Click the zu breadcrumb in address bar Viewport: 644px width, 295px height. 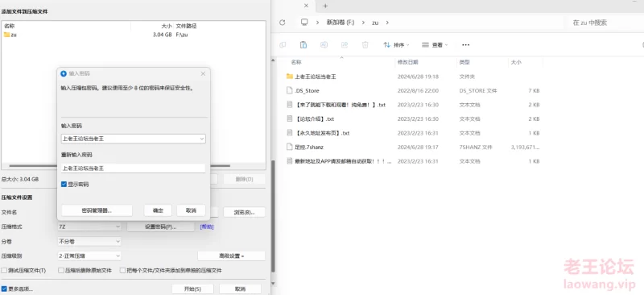point(375,23)
